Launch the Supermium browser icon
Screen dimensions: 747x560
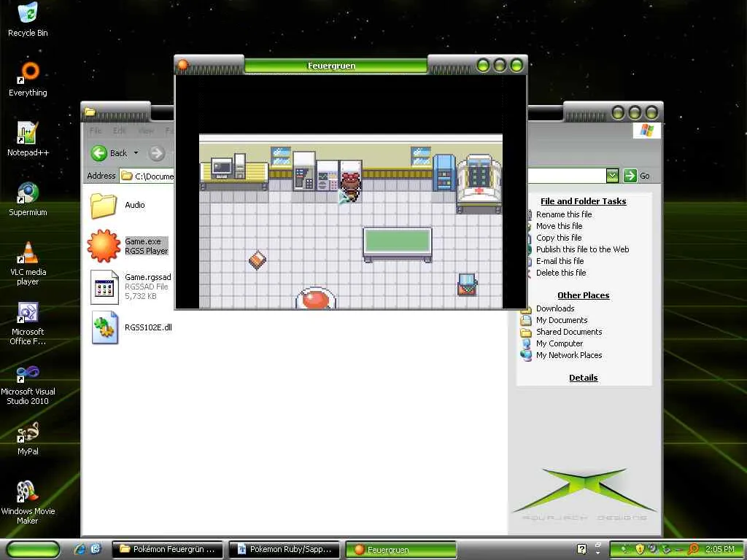point(28,199)
